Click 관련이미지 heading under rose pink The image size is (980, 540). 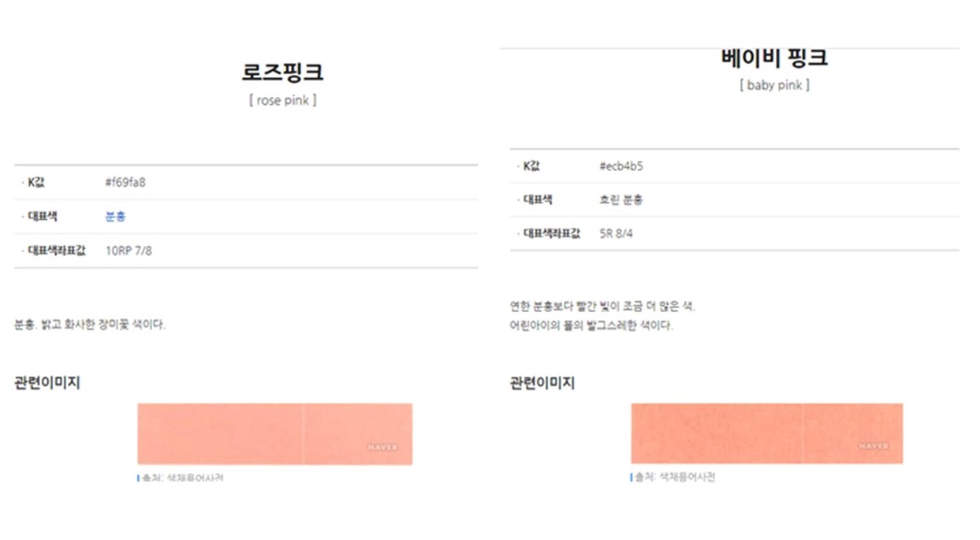47,384
